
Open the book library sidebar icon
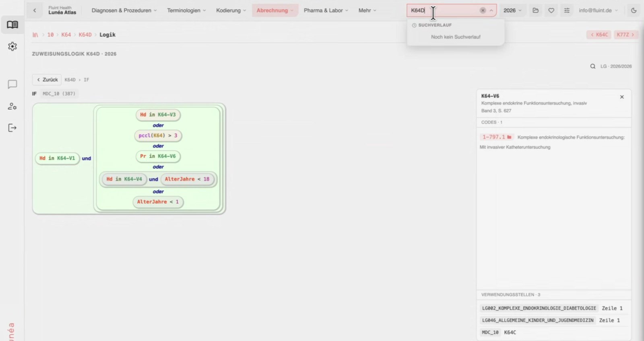point(12,25)
